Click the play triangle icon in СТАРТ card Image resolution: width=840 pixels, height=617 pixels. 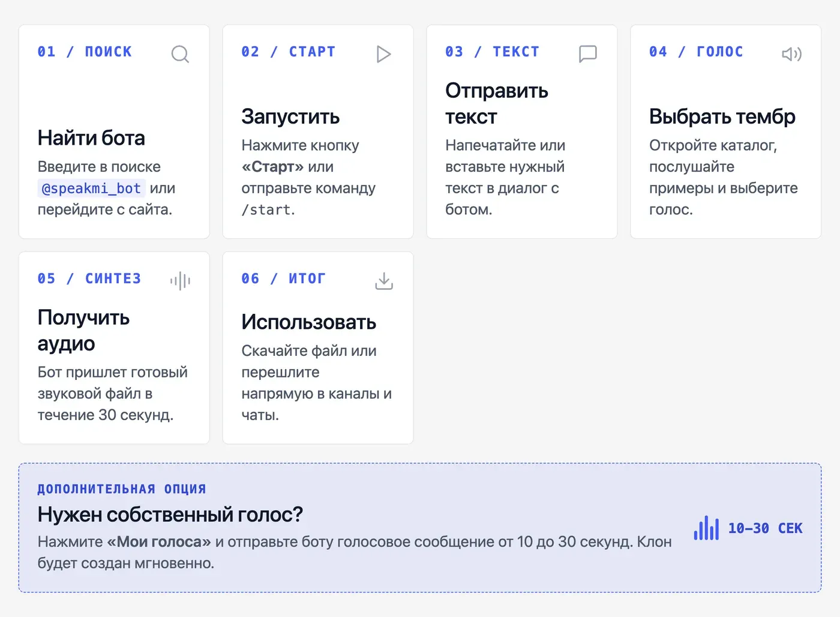tap(384, 54)
